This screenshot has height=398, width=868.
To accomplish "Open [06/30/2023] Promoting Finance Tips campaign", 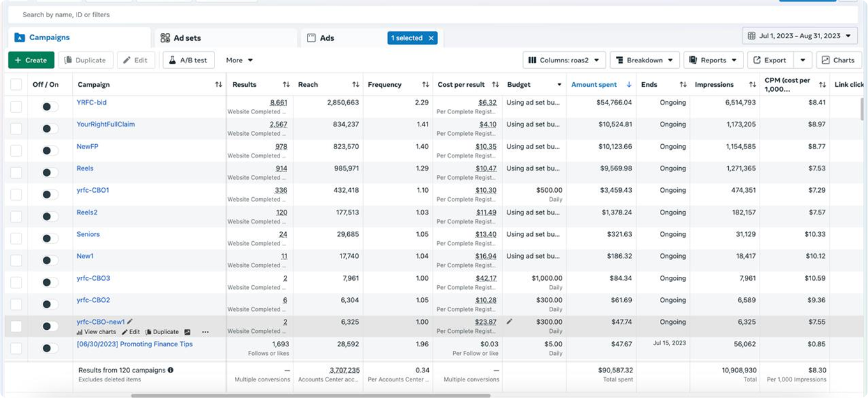I will [135, 344].
